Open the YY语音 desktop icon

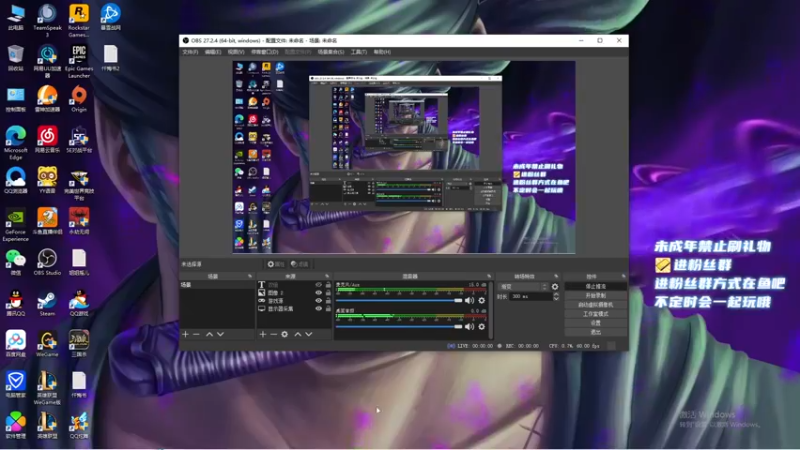(x=47, y=180)
